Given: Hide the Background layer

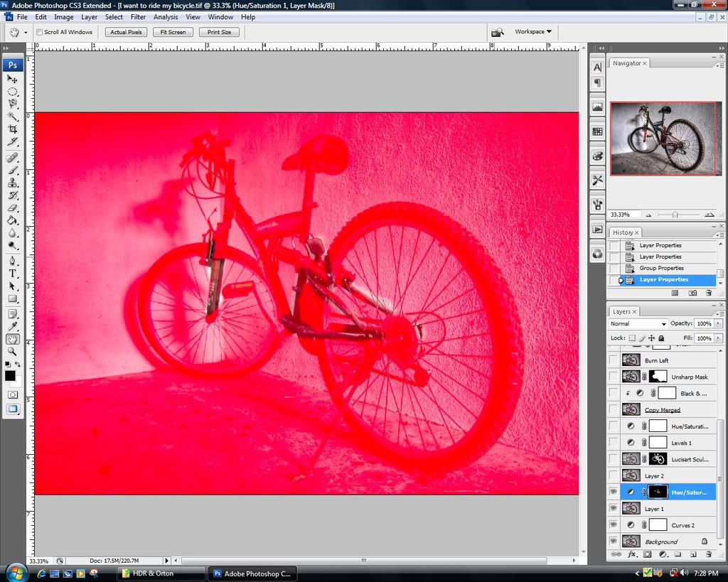Looking at the screenshot, I should point(614,541).
